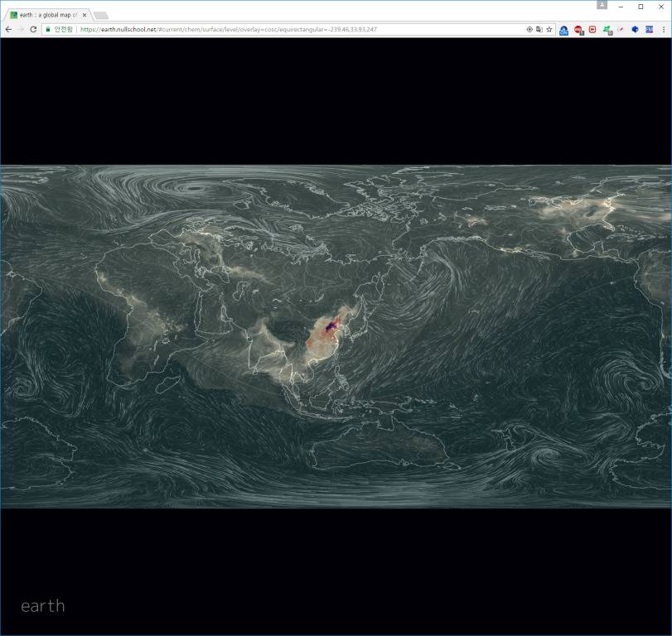Viewport: 672px width, 636px height.
Task: Click the purple pollution hotspot on map
Action: (331, 328)
